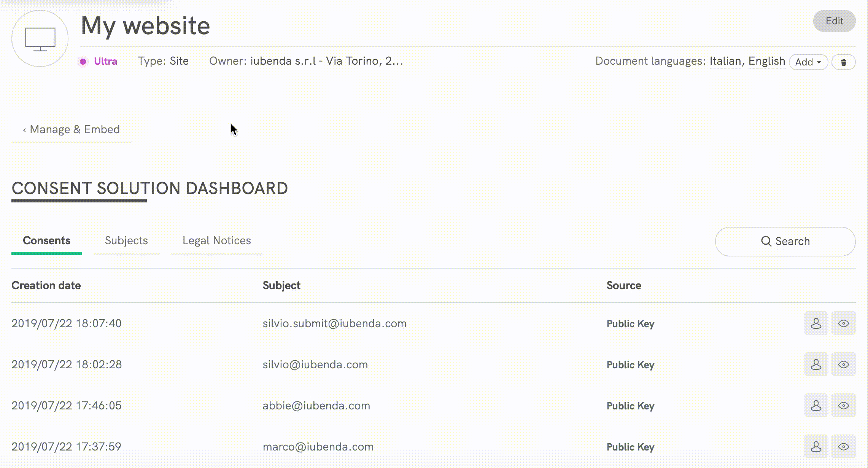This screenshot has width=868, height=468.
Task: Open subject profile for marco@iubenda.com
Action: (816, 447)
